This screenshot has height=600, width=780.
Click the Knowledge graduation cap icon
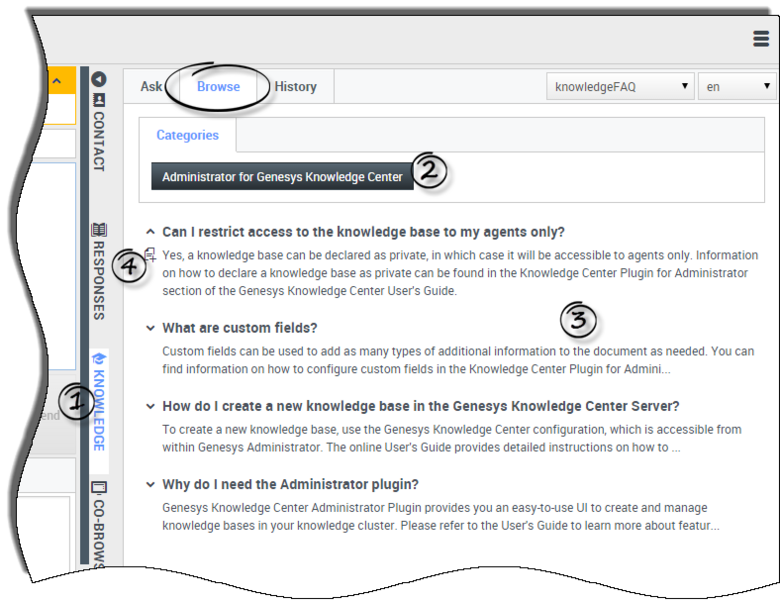99,358
